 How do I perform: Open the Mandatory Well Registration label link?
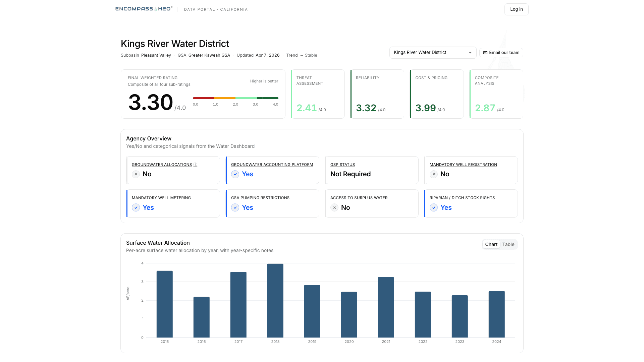point(463,165)
